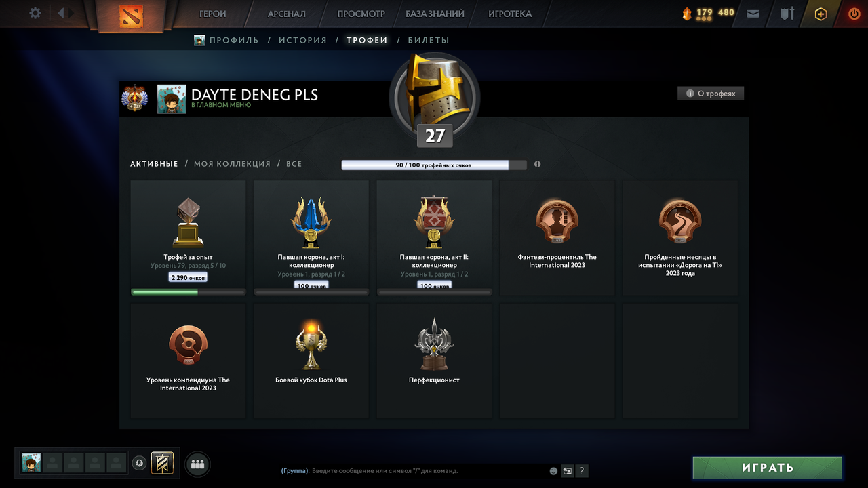Open the chat emoticon smiley picker
The image size is (868, 488).
(553, 471)
